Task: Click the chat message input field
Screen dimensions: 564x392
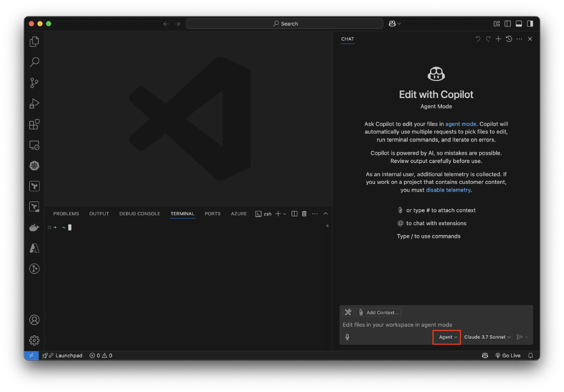Action: (435, 325)
